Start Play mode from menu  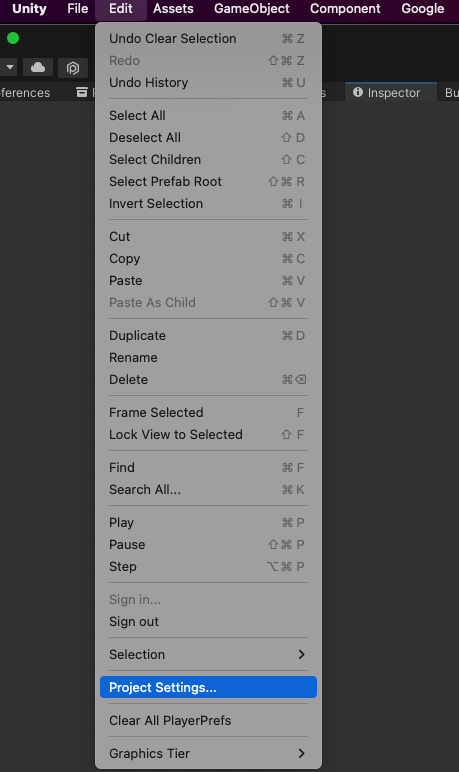point(208,522)
